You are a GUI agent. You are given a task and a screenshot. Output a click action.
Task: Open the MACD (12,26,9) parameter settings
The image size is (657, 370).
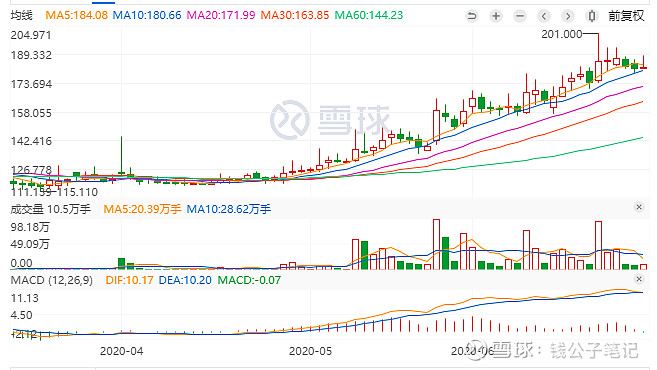coord(52,280)
